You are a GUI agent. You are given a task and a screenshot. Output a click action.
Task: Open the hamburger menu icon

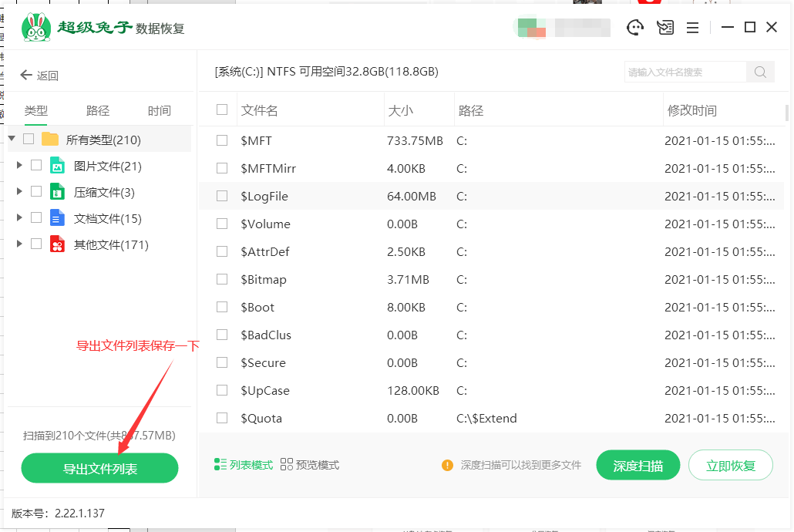tap(692, 28)
